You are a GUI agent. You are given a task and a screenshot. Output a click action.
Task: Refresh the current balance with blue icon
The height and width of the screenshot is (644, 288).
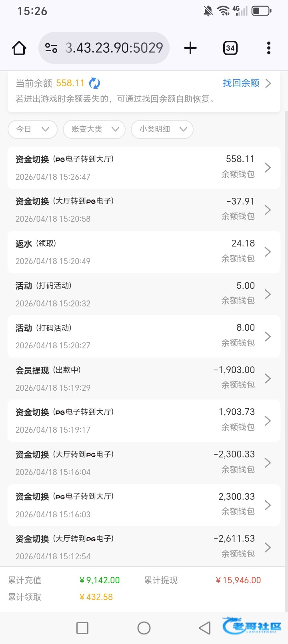click(94, 83)
